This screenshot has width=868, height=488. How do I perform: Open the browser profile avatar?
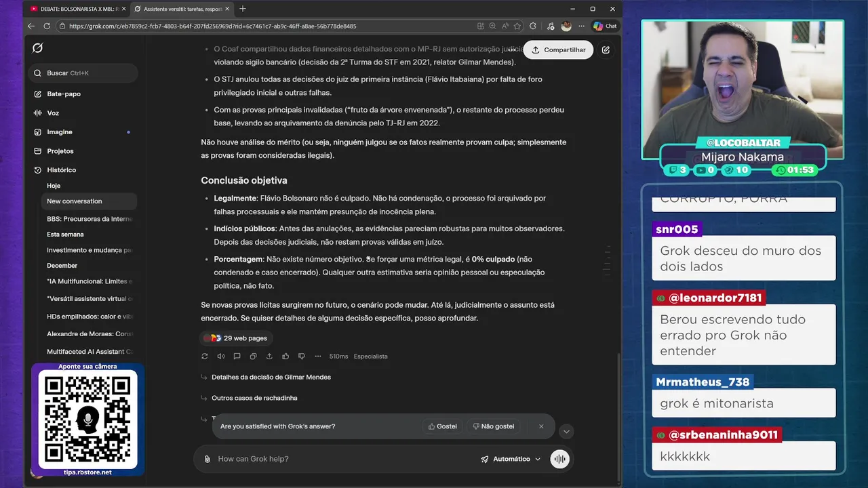coord(566,26)
